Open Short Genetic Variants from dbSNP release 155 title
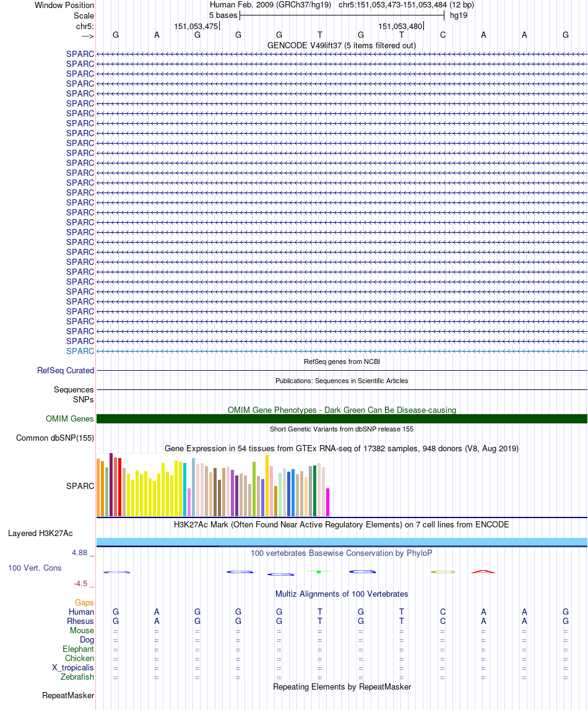The width and height of the screenshot is (588, 710). click(x=342, y=429)
